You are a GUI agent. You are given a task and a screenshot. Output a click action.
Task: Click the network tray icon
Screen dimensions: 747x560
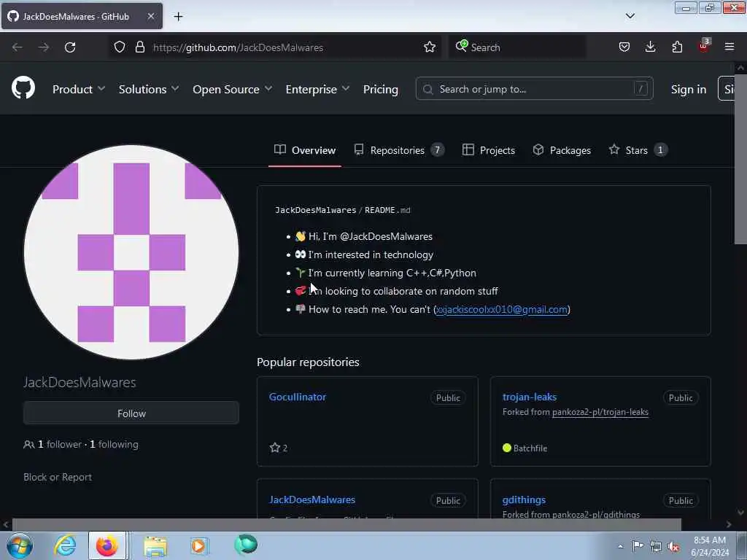point(656,546)
